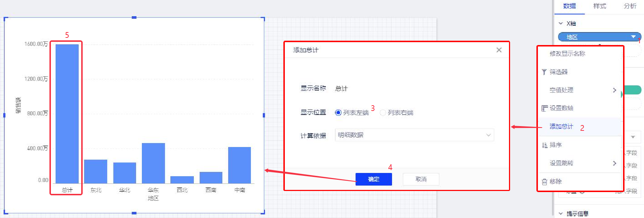
Task: Click the 筛选器 funnel filter icon
Action: [544, 72]
